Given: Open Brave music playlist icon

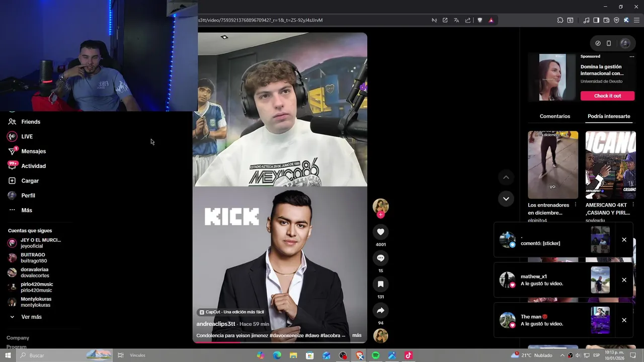Looking at the screenshot, I should (586, 20).
